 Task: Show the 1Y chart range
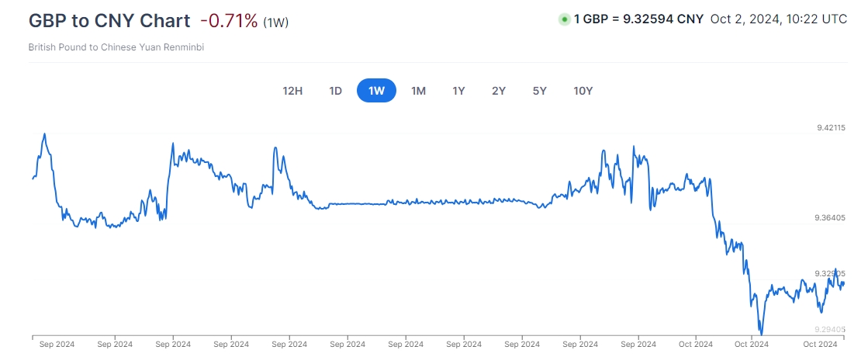[x=458, y=91]
